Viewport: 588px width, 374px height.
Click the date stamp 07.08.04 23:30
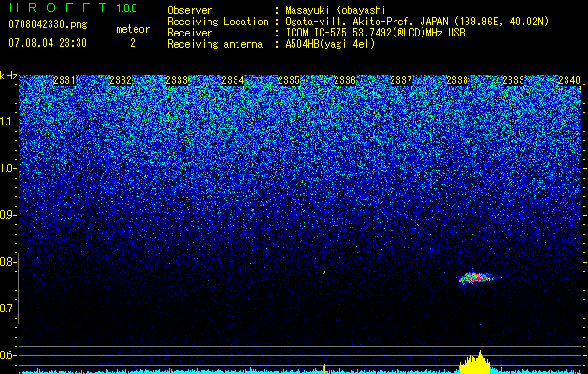coord(48,43)
